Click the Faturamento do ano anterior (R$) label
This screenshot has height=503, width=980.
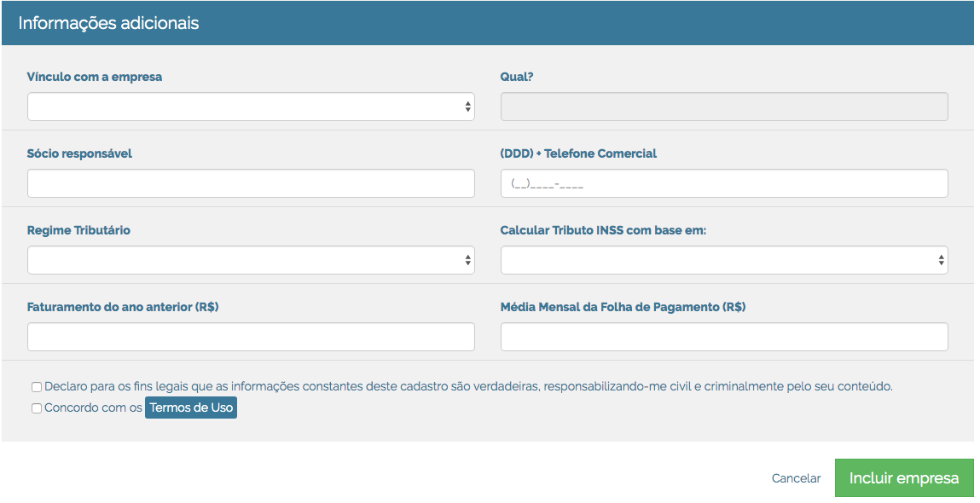123,307
